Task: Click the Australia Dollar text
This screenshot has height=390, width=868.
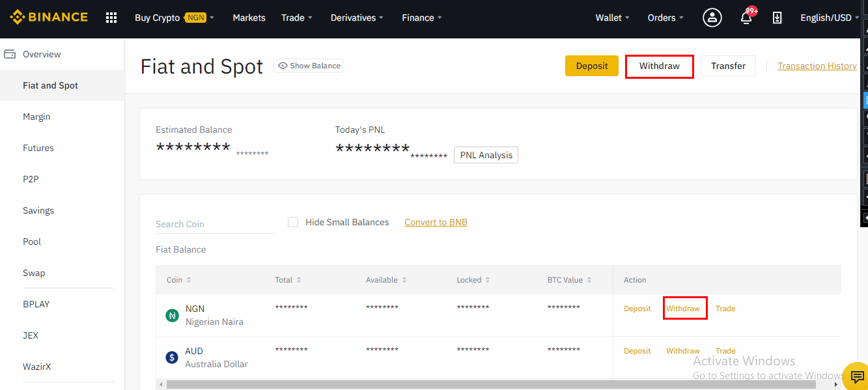Action: click(x=216, y=364)
